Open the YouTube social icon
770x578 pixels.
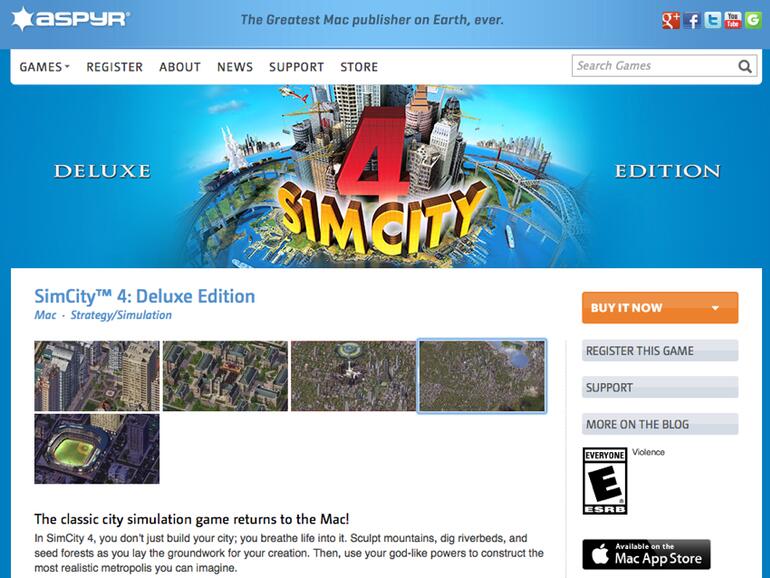[733, 20]
